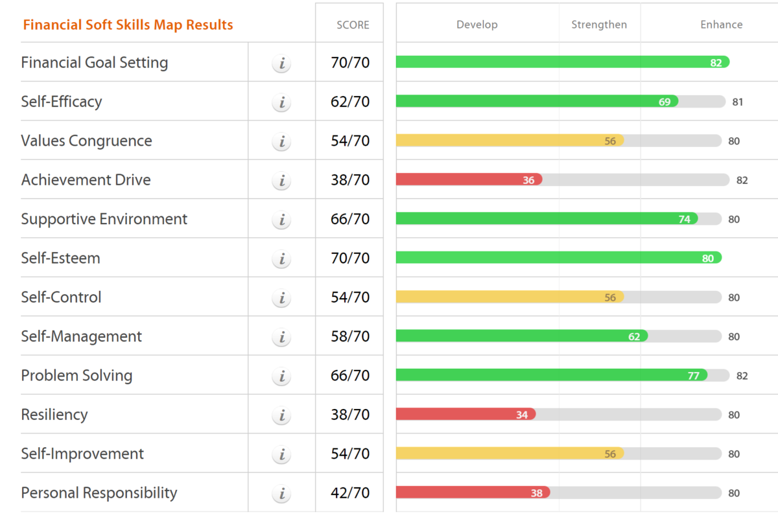Select the Strengthen column header
The width and height of the screenshot is (778, 532).
(x=599, y=25)
